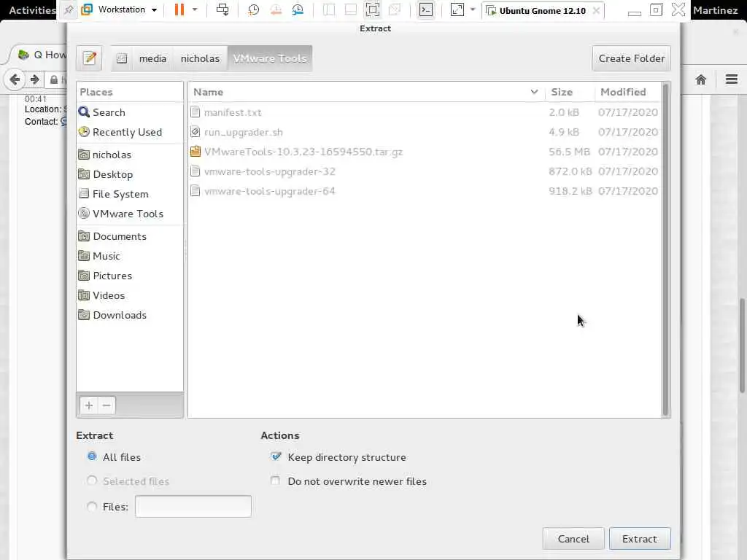This screenshot has width=747, height=560.
Task: Open the Martinez user menu
Action: click(x=715, y=10)
